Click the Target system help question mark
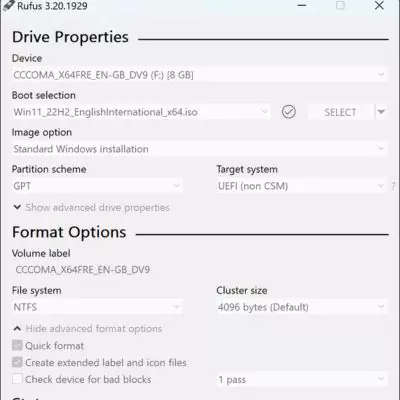The width and height of the screenshot is (400, 400). (x=394, y=186)
